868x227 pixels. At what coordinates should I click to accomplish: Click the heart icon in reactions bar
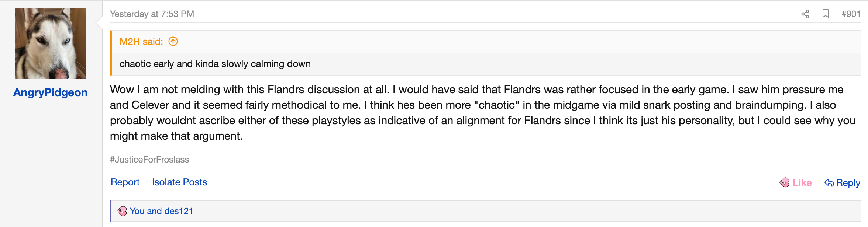[122, 211]
